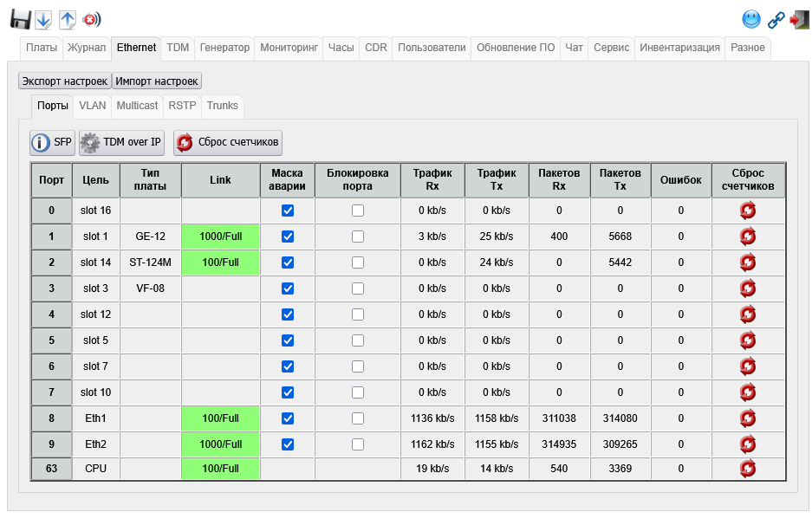Click the mute sound alarm icon
812x525 pixels.
(x=91, y=19)
